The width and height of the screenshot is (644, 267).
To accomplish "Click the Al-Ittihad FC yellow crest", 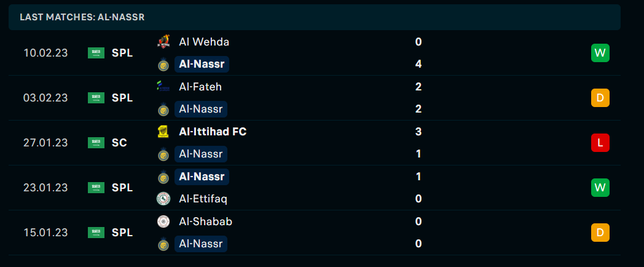I will click(163, 132).
